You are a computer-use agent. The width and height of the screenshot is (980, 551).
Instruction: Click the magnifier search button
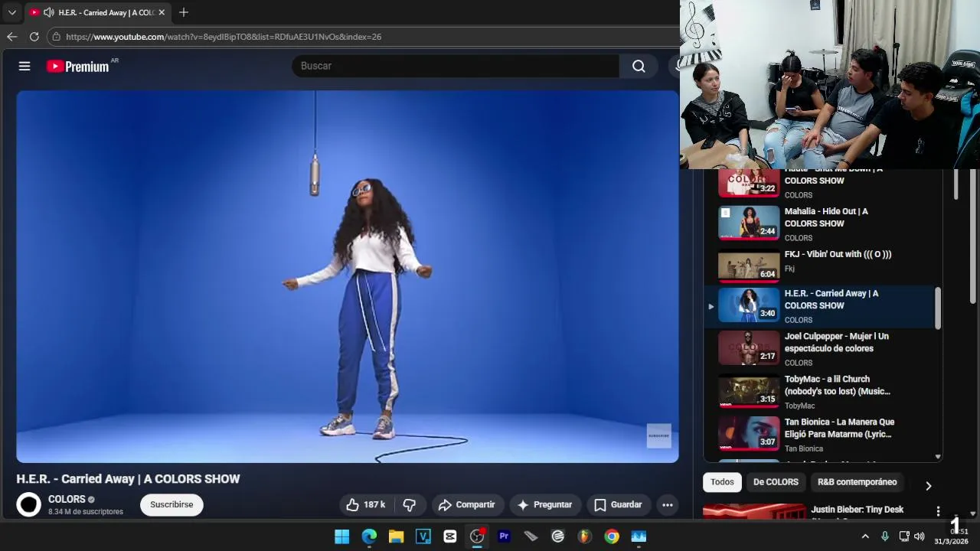639,66
